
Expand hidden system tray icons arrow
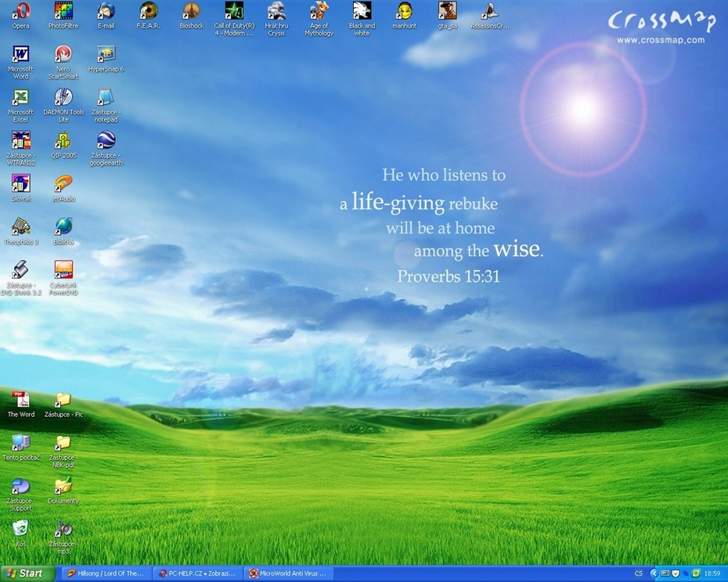654,573
